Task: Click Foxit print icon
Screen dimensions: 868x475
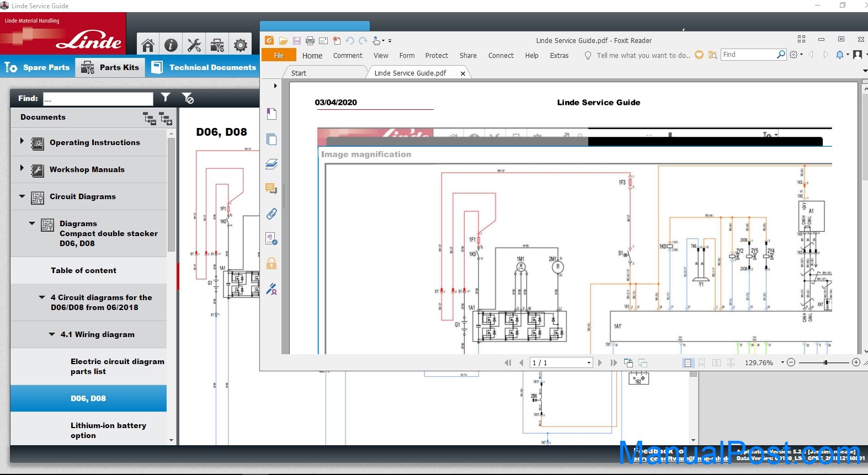Action: pos(310,40)
